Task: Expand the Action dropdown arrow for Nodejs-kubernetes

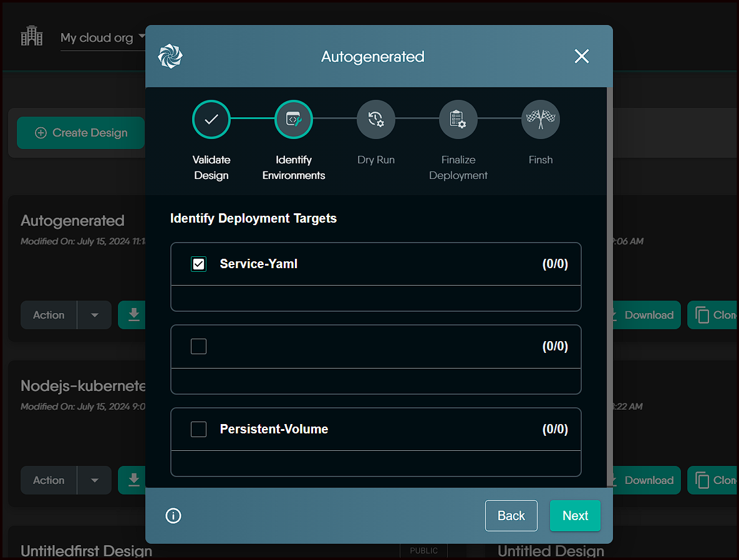Action: [95, 480]
